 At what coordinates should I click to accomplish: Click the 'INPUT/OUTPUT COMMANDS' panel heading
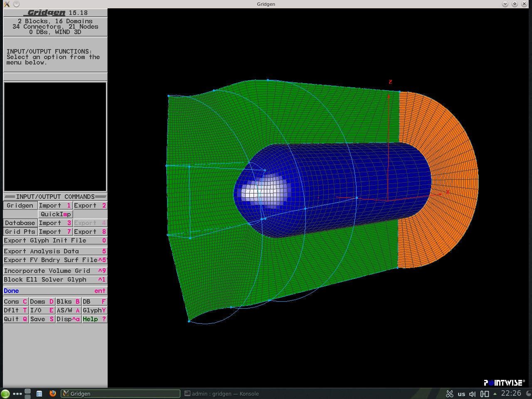pyautogui.click(x=55, y=197)
